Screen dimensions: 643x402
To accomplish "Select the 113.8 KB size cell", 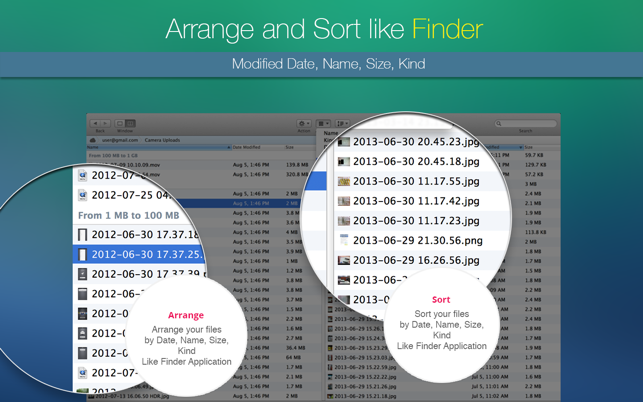I will (534, 232).
